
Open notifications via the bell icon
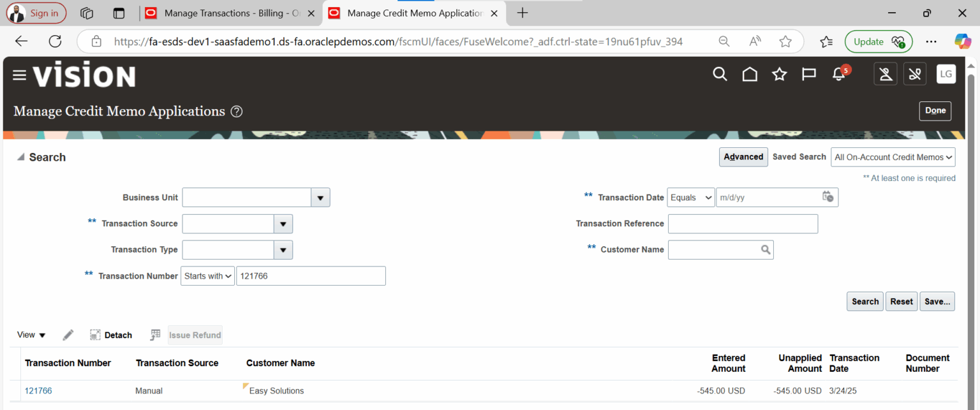tap(838, 75)
